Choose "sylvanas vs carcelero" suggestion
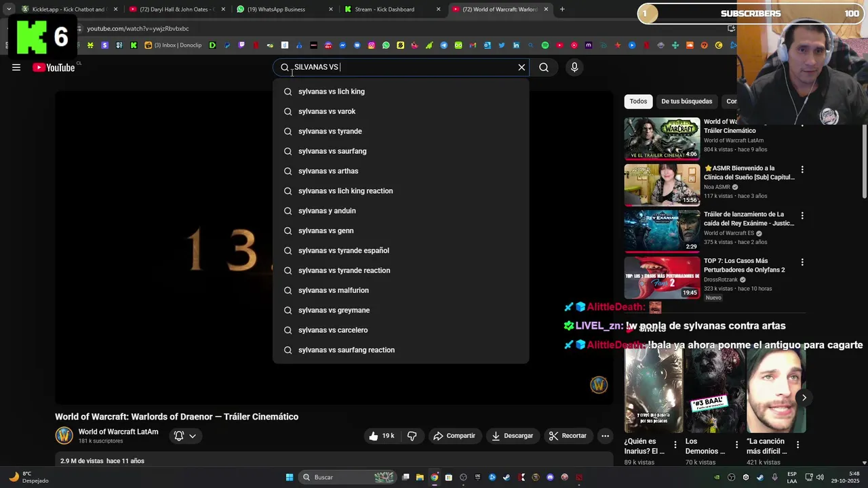868x488 pixels. (x=401, y=330)
